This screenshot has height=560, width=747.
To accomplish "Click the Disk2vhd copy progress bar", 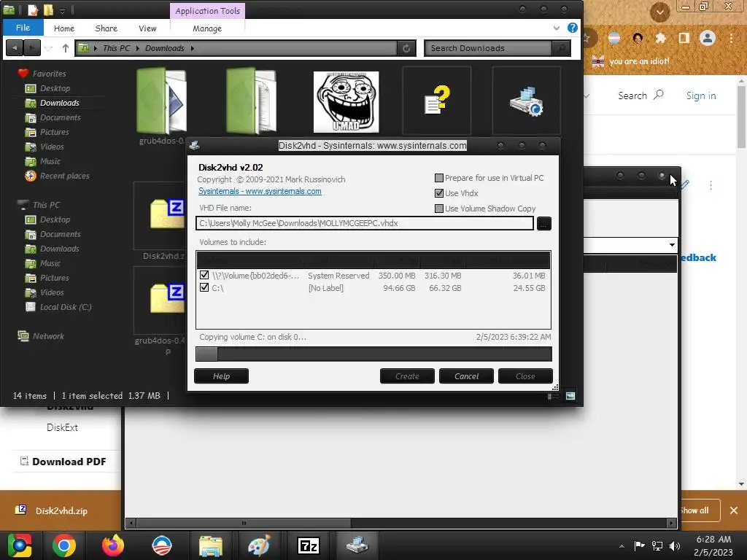I will point(373,354).
